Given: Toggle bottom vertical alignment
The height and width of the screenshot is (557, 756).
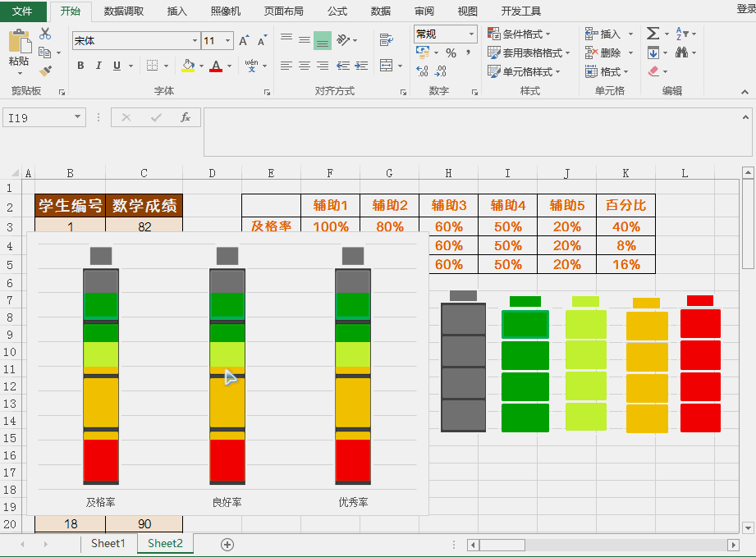Looking at the screenshot, I should point(323,40).
